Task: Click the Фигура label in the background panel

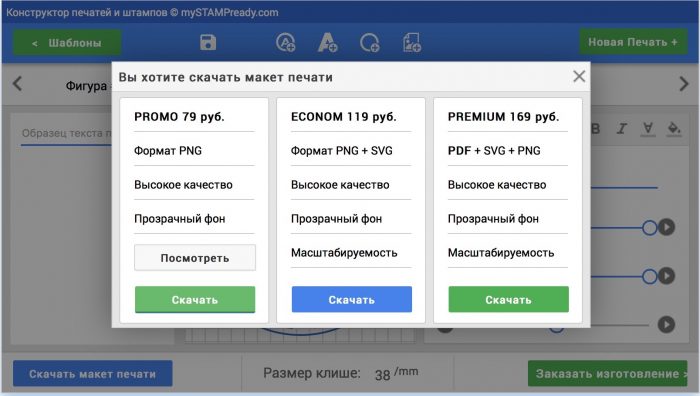Action: pyautogui.click(x=86, y=86)
